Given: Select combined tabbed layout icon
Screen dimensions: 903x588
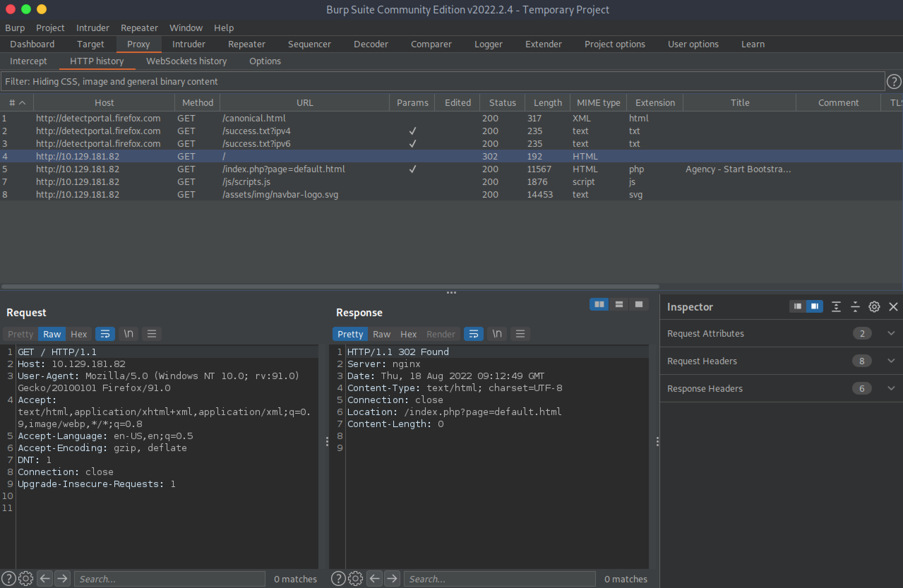Looking at the screenshot, I should (x=639, y=304).
